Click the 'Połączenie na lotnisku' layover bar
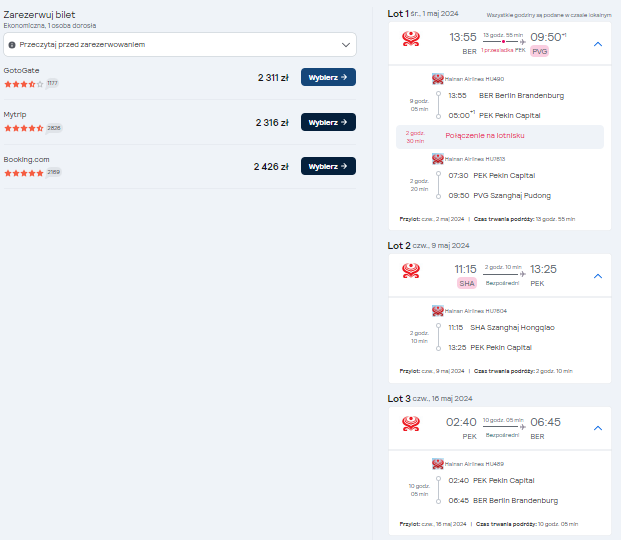Screen dimensions: 621x540 (x=500, y=137)
